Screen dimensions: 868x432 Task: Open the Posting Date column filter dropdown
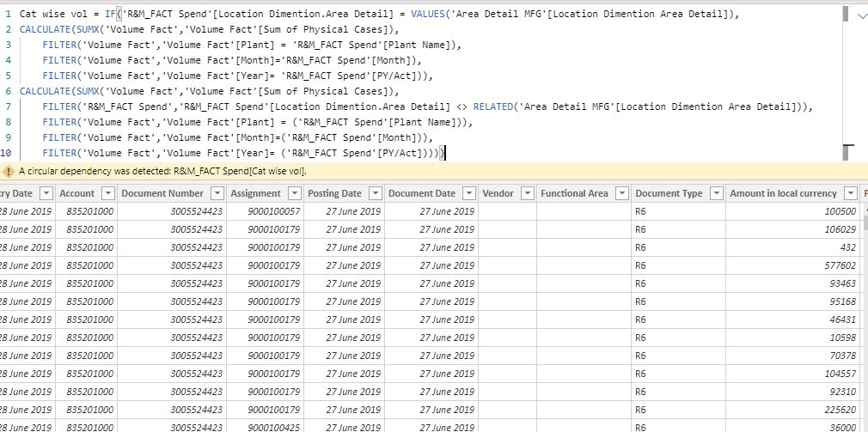[x=376, y=193]
